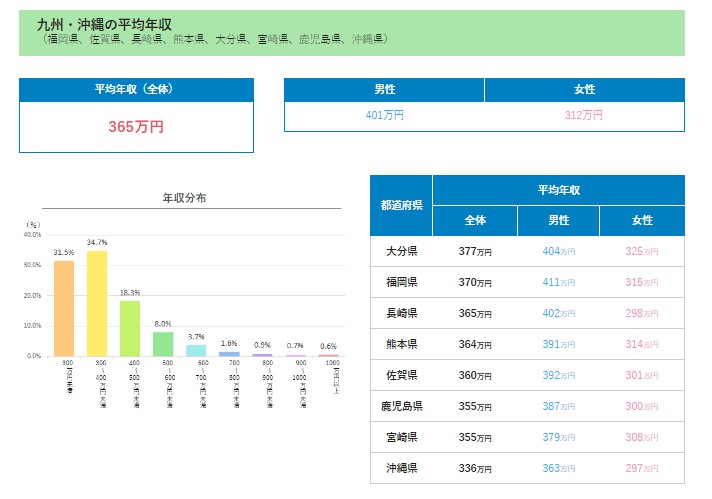
Task: Click 355万円 in the 宮崎県 row
Action: tap(475, 437)
